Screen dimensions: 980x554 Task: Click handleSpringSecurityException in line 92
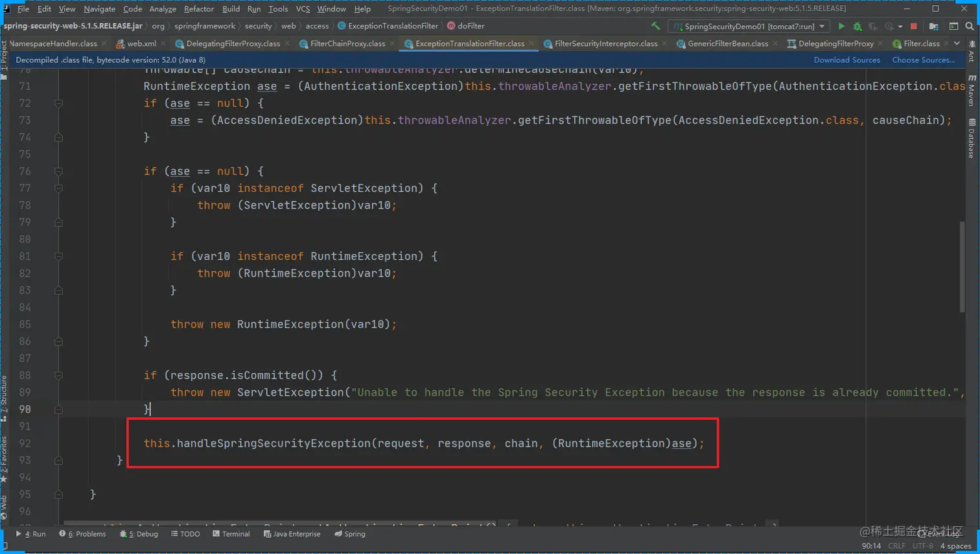point(274,443)
